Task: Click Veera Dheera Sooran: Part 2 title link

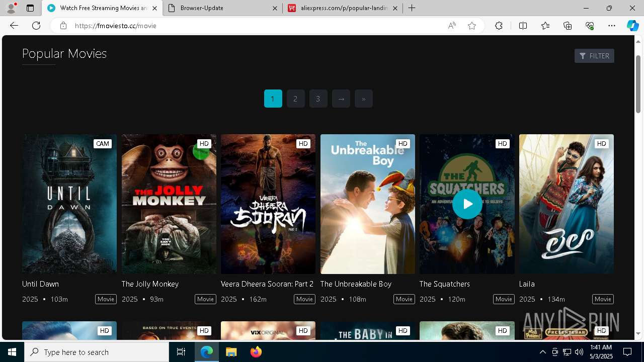Action: 267,284
